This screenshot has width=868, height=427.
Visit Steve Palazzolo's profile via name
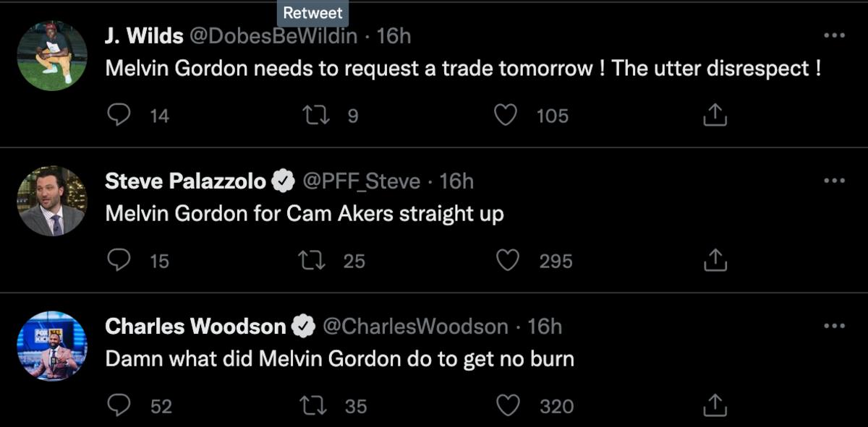(x=185, y=181)
